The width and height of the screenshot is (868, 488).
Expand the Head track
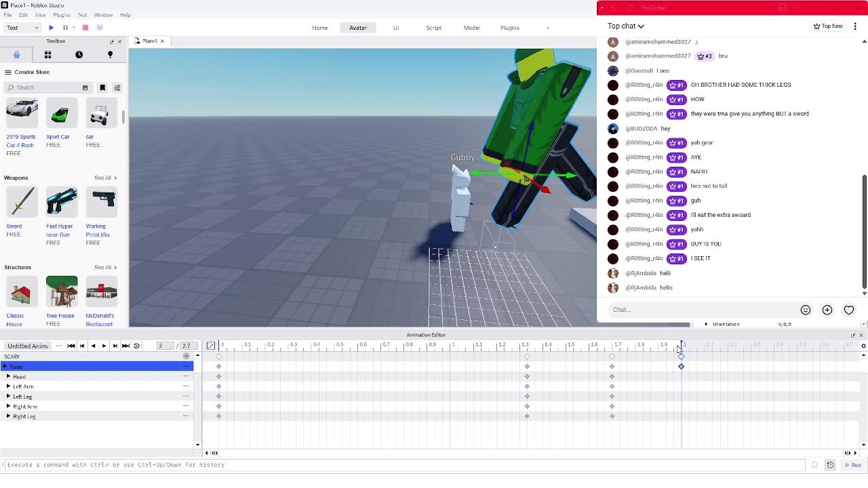[8, 376]
